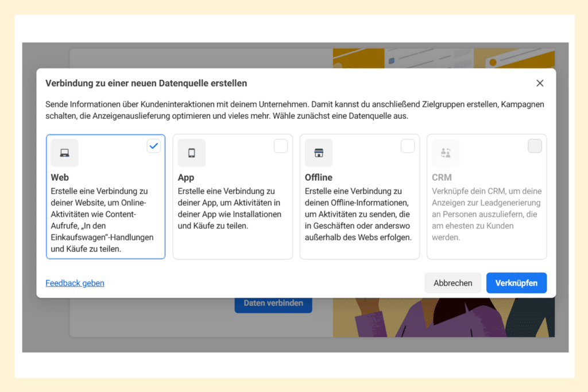Click the Offline description text area
Screen dimensions: 588x392
359,212
